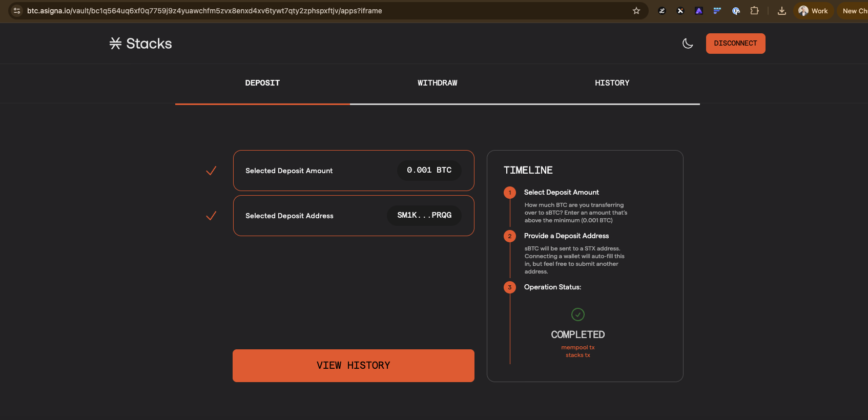
Task: Open the stacks tx link
Action: tap(577, 355)
